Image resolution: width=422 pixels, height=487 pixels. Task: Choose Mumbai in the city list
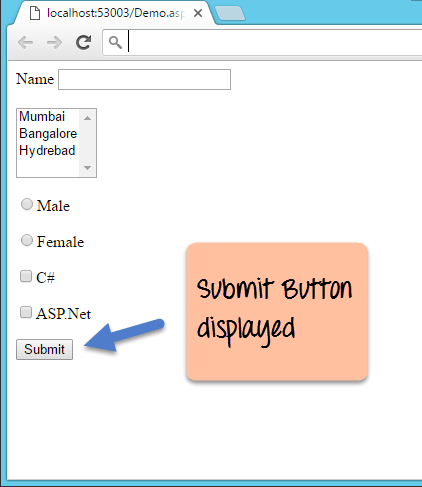coord(48,117)
